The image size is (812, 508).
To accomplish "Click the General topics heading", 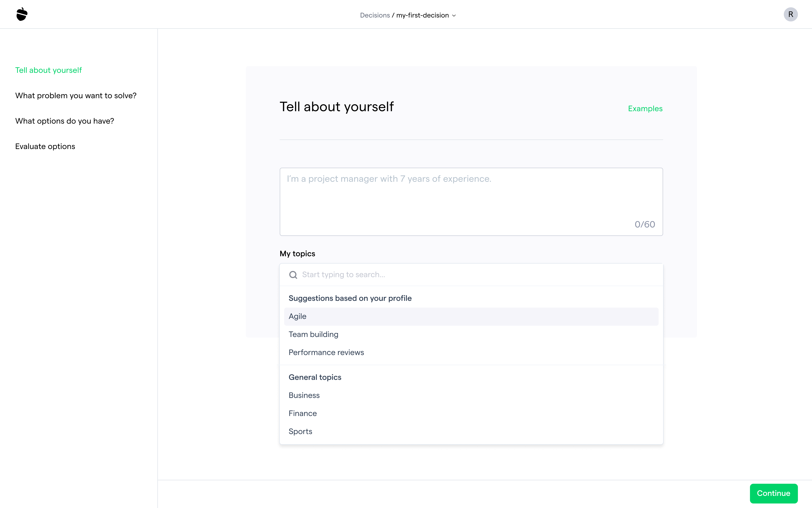I will 315,377.
